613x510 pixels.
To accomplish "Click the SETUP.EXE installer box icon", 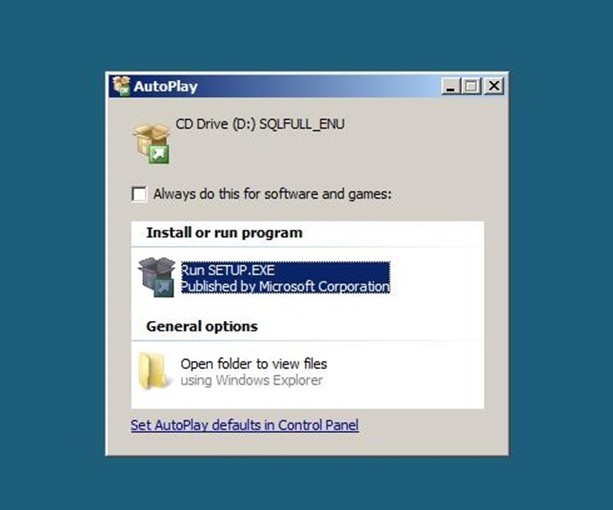I will click(x=156, y=277).
